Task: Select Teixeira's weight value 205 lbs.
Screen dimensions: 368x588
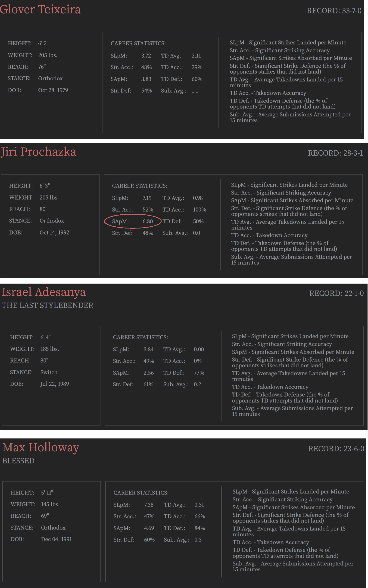Action: pyautogui.click(x=48, y=55)
